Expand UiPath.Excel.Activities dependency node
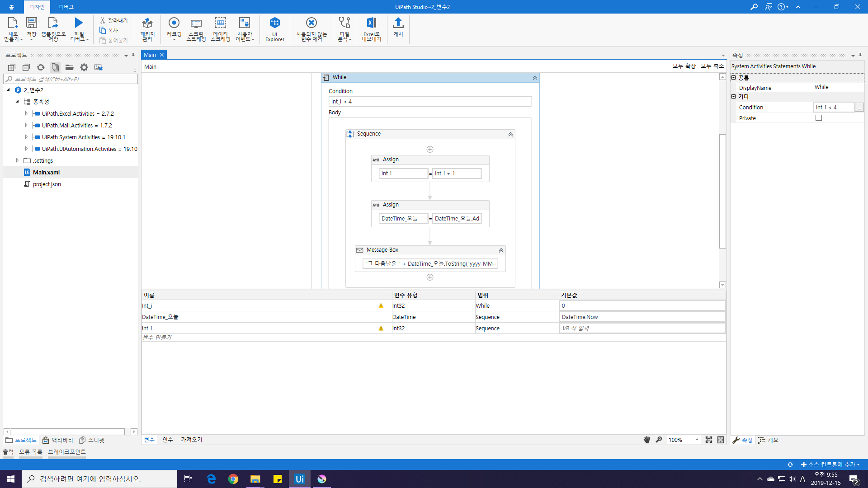The image size is (868, 488). coord(26,113)
